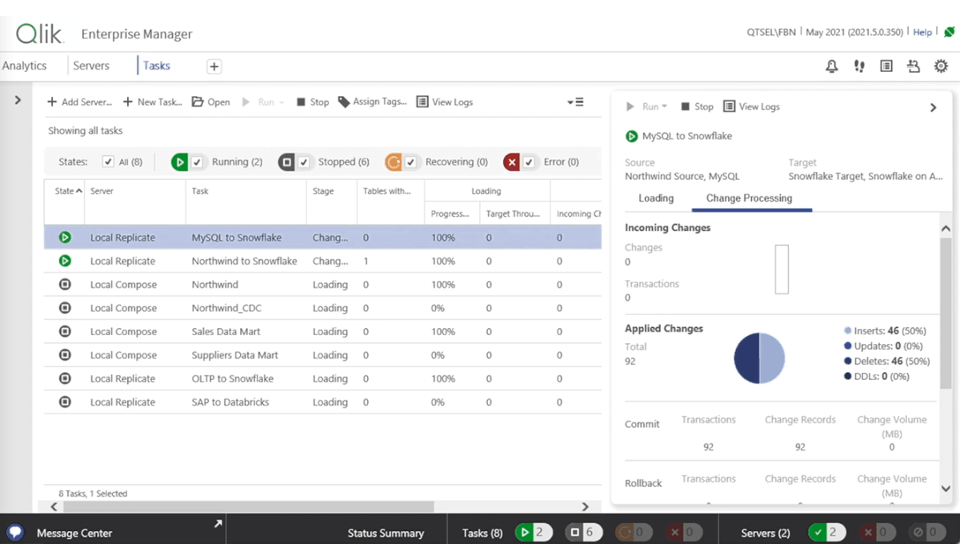
Task: Switch to Servers tab
Action: (x=91, y=66)
